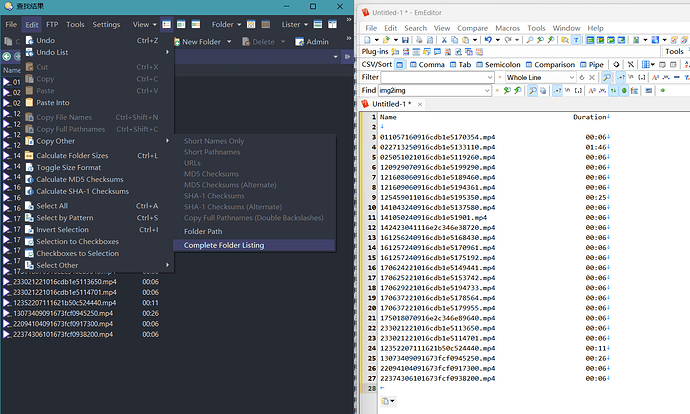The height and width of the screenshot is (414, 690).
Task: Switch to the Untitled-1 document tab
Action: [387, 104]
